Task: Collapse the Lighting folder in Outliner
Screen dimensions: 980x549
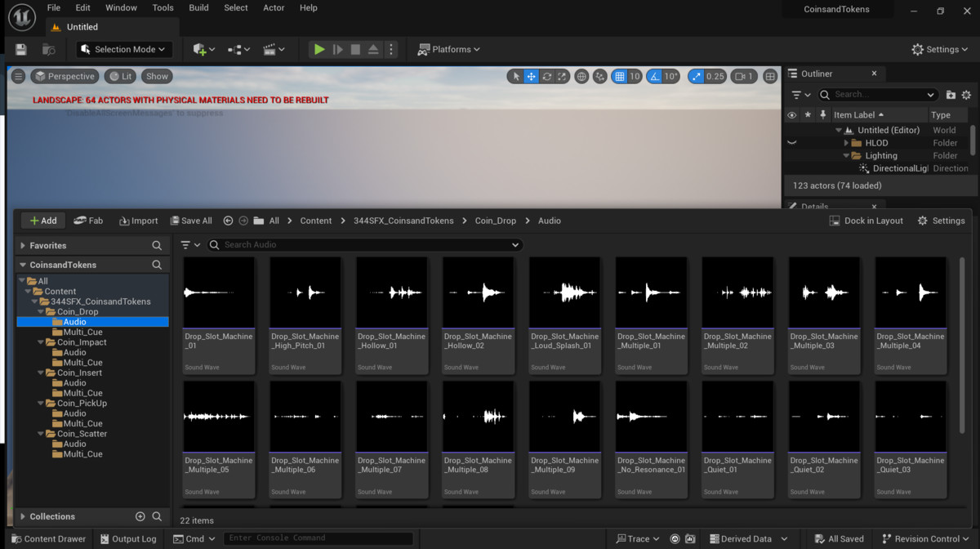Action: click(x=847, y=155)
